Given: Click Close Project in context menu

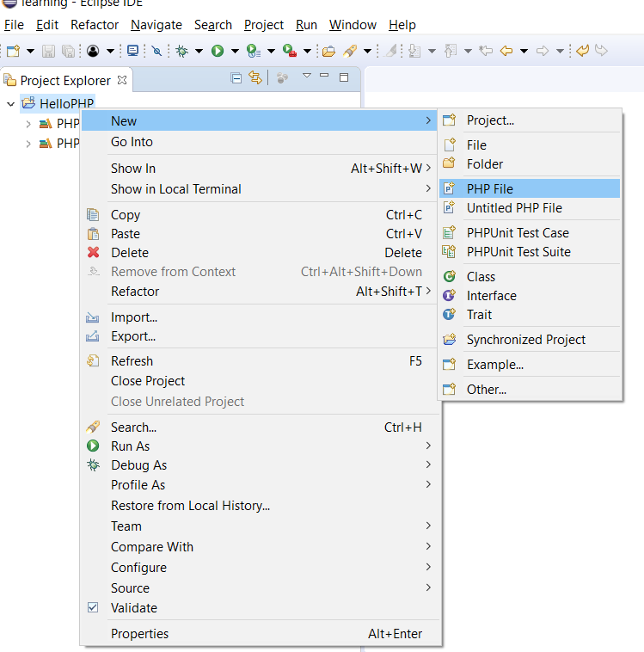Looking at the screenshot, I should tap(259, 381).
